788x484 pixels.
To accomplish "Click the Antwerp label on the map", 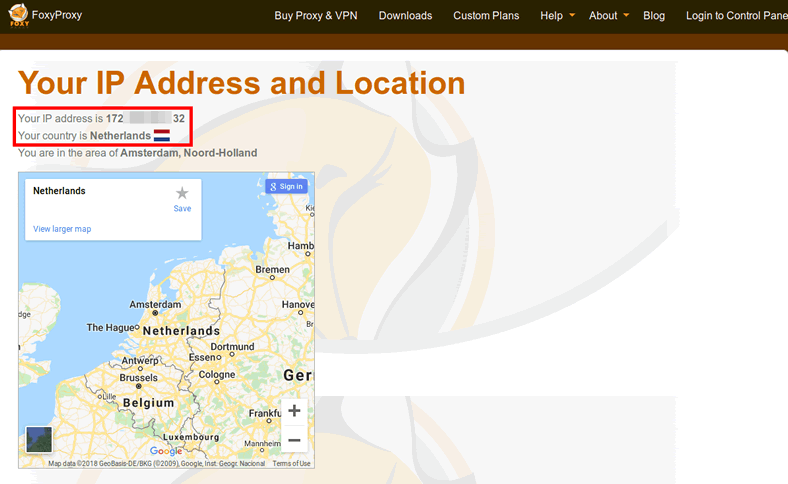I will (140, 360).
